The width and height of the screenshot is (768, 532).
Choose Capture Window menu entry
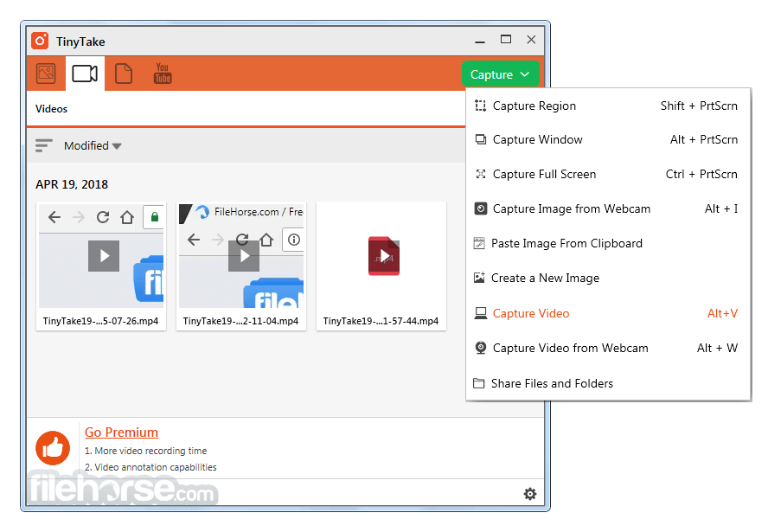click(608, 139)
